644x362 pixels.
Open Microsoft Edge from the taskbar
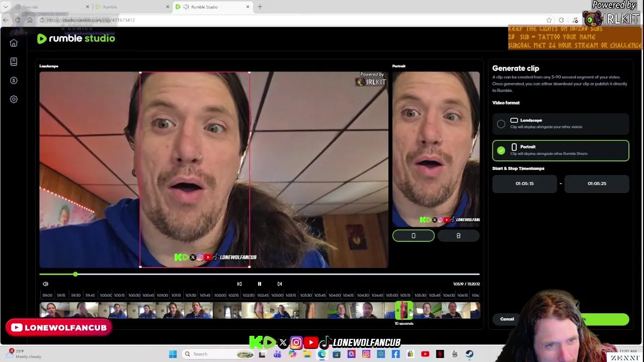click(322, 354)
